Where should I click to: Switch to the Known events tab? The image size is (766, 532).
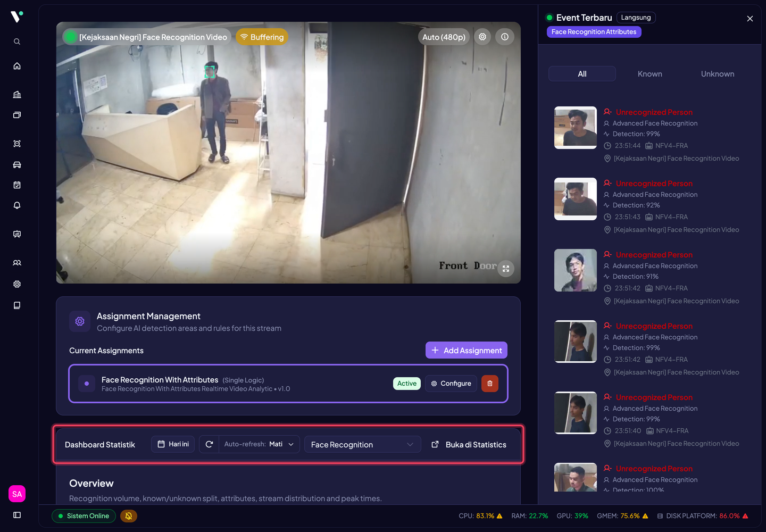click(x=650, y=74)
